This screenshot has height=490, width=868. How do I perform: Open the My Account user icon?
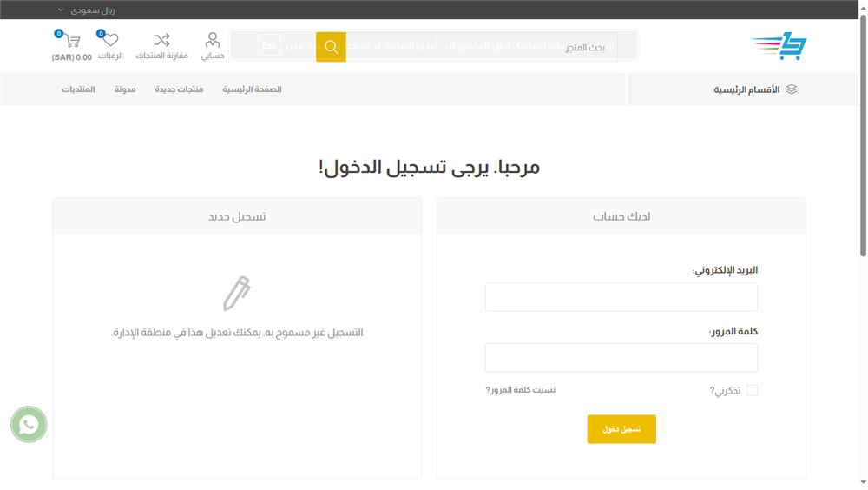click(213, 41)
